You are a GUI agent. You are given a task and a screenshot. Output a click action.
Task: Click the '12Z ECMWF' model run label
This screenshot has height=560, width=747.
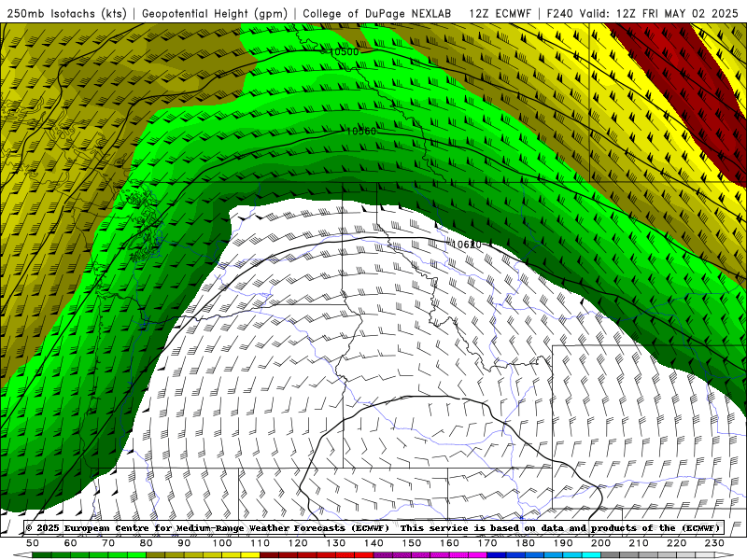pyautogui.click(x=500, y=13)
